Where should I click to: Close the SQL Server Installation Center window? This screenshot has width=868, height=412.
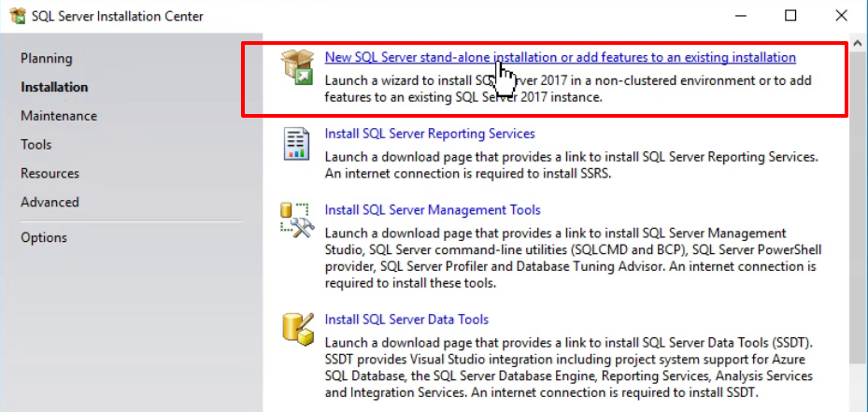tap(841, 16)
